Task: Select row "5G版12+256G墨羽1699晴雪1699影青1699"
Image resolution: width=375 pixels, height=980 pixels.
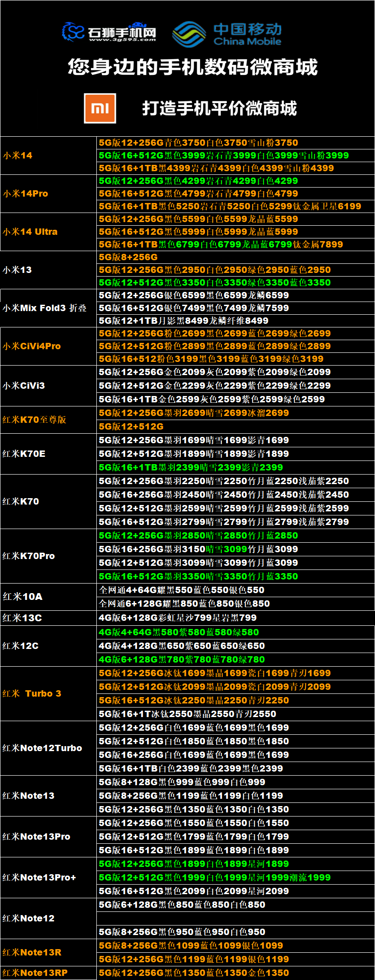Action: coord(236,440)
